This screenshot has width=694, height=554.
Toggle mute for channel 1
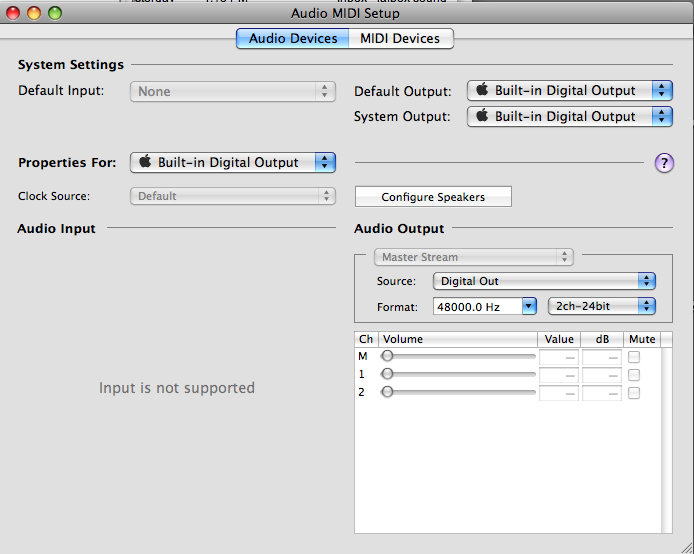tap(634, 375)
